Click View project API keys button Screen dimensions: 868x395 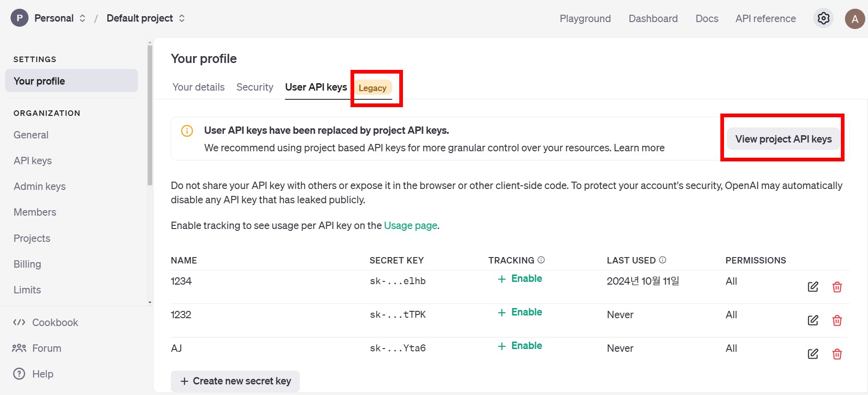tap(783, 139)
